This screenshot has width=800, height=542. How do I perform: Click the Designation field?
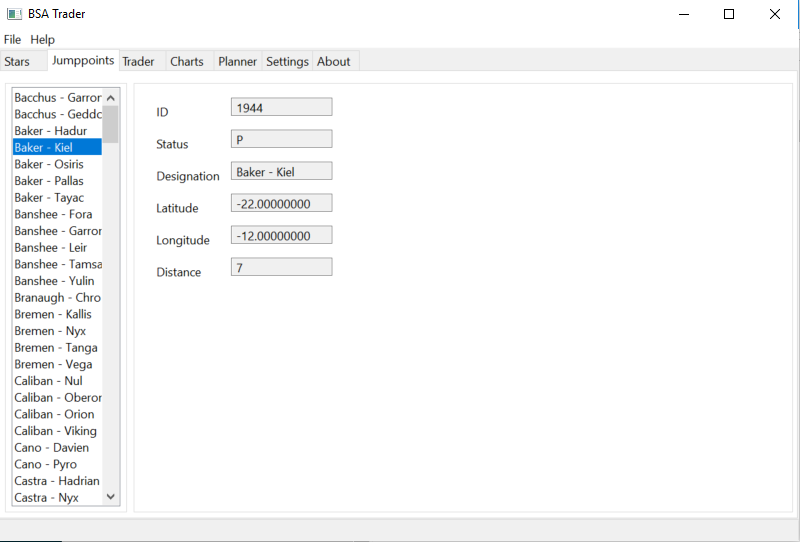[x=281, y=171]
